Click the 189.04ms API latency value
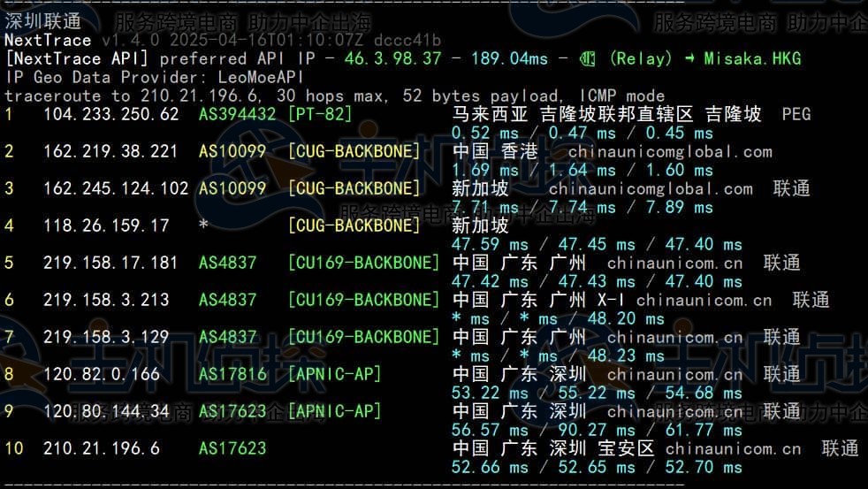The height and width of the screenshot is (489, 868). coord(509,58)
